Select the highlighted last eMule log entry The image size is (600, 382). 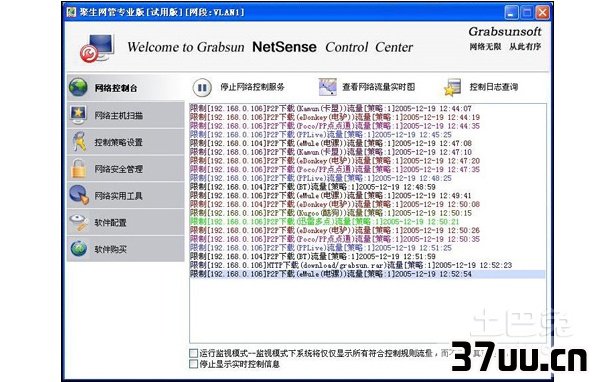(x=367, y=274)
